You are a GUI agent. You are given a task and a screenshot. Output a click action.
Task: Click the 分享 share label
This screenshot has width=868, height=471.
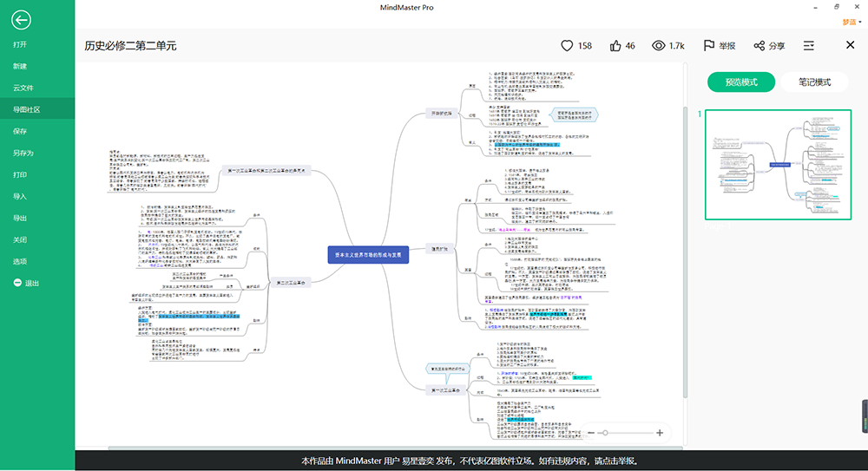coord(777,46)
